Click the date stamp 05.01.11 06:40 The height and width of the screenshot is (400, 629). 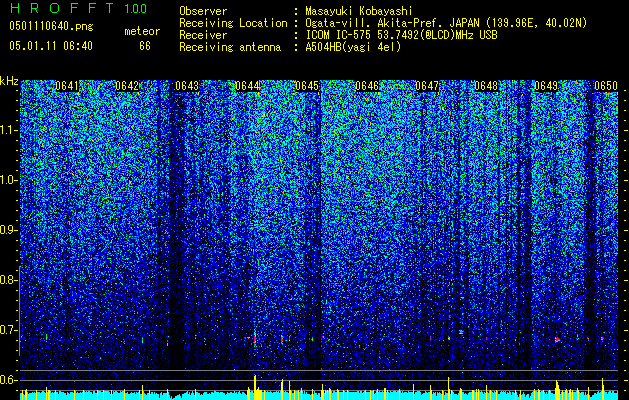point(51,46)
